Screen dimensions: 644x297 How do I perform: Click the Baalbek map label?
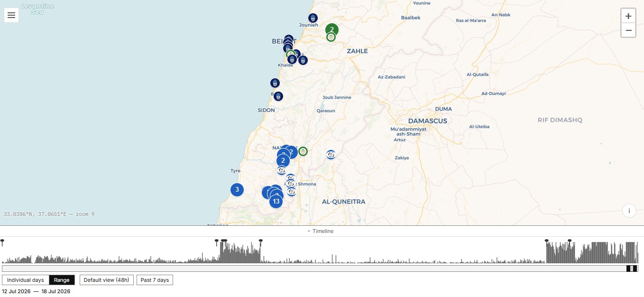pyautogui.click(x=411, y=18)
